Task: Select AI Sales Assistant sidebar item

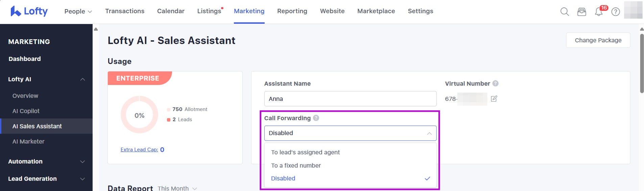Action: pos(46,126)
